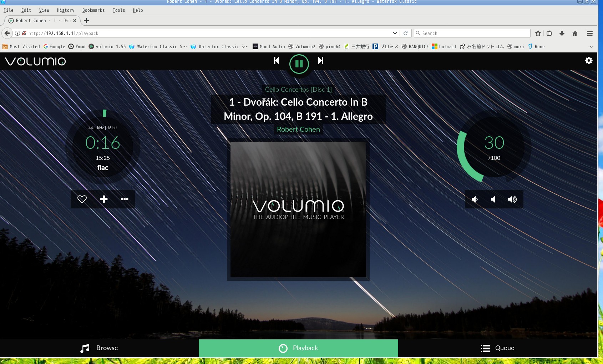Open the browser History menu
This screenshot has width=603, height=364.
(x=66, y=10)
